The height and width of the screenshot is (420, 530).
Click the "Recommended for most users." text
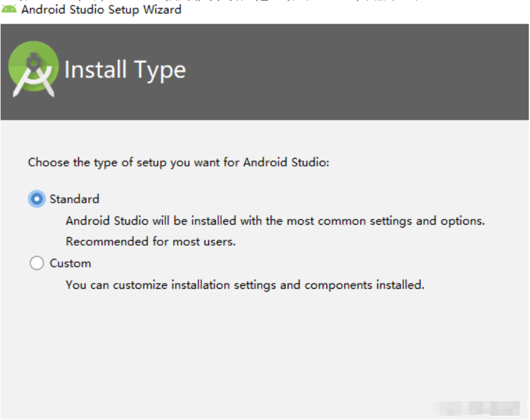pyautogui.click(x=150, y=241)
